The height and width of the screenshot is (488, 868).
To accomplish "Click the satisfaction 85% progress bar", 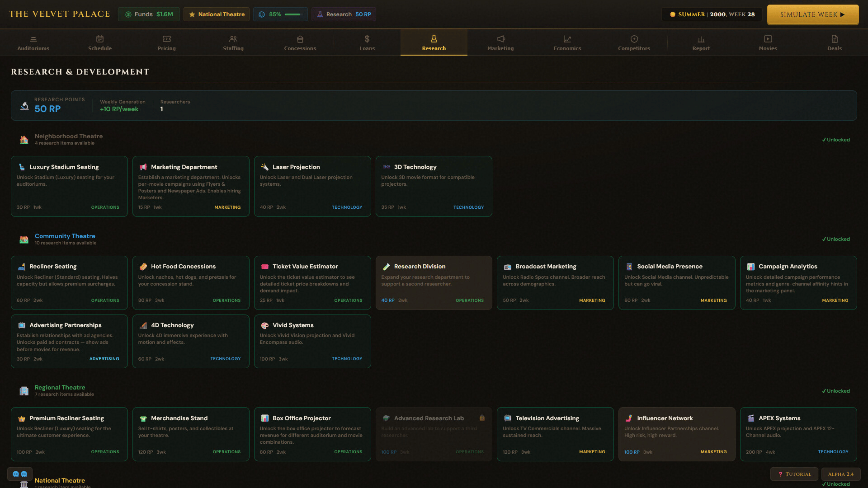I will [293, 14].
